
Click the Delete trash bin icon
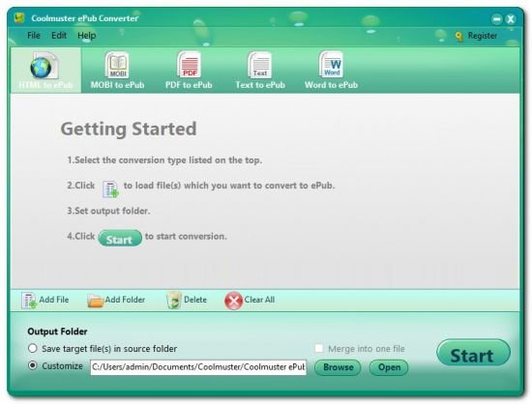point(174,301)
